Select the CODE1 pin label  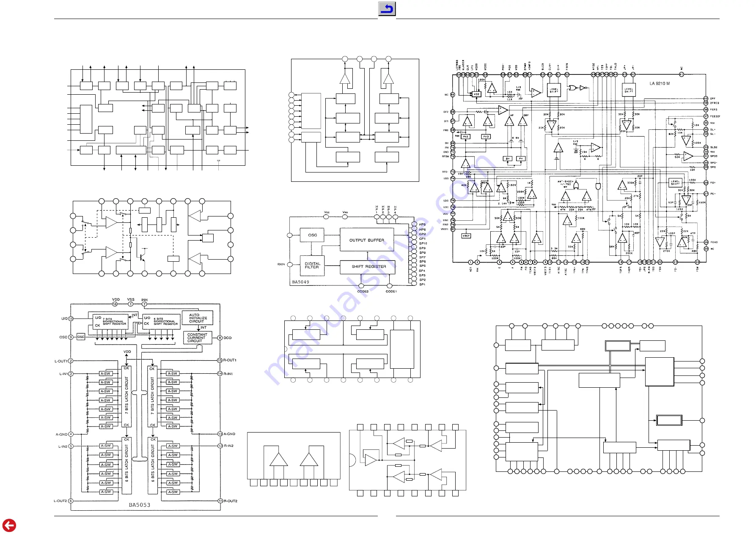(x=391, y=291)
